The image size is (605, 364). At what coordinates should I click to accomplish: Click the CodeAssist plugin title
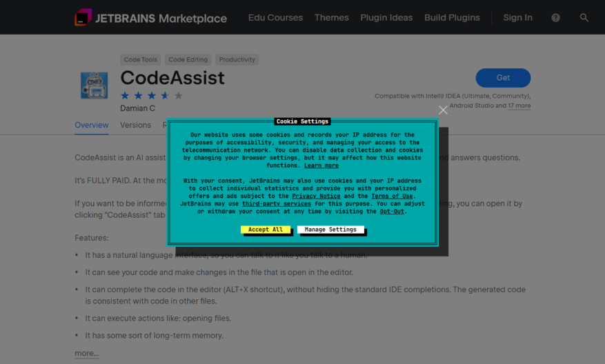click(172, 78)
